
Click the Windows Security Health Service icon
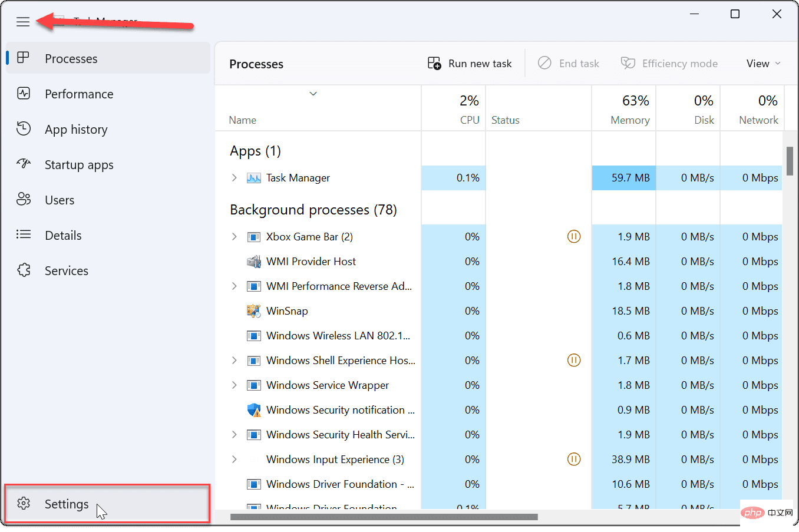pos(254,435)
